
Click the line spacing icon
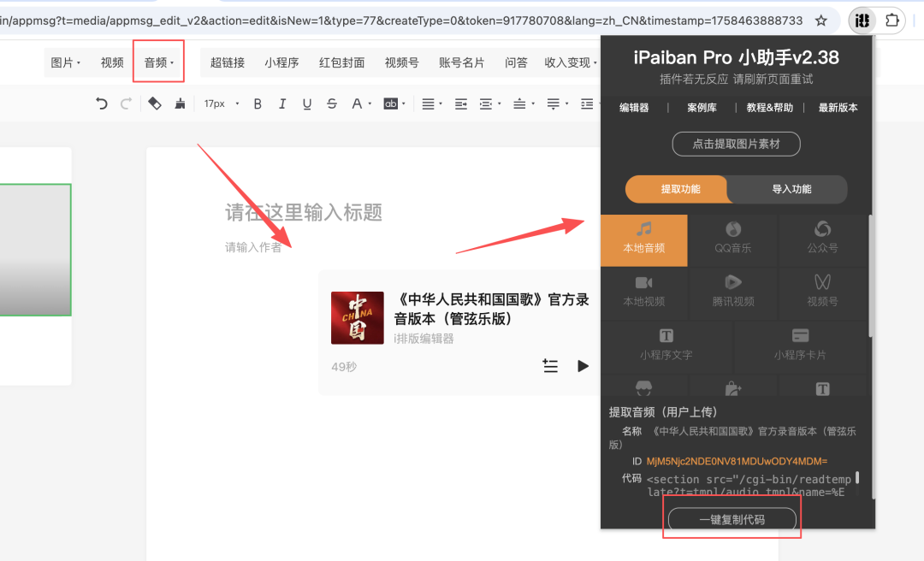[x=587, y=103]
